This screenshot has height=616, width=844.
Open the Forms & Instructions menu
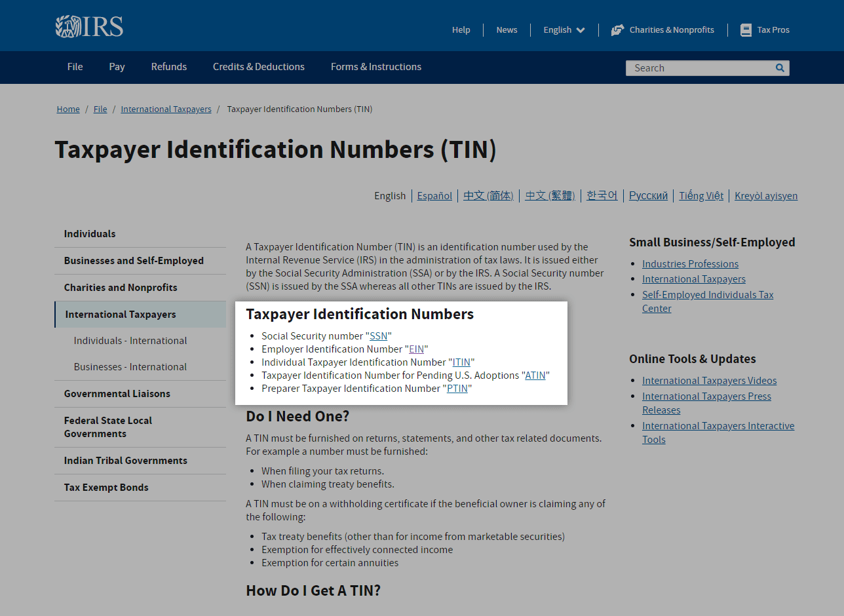(376, 67)
